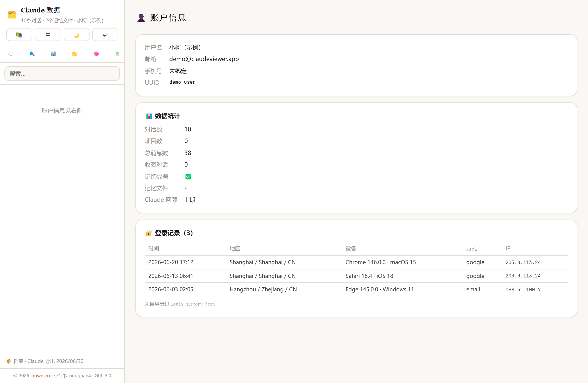Click the swap arrows switch button
Screen dimensions: 588x383
(48, 35)
